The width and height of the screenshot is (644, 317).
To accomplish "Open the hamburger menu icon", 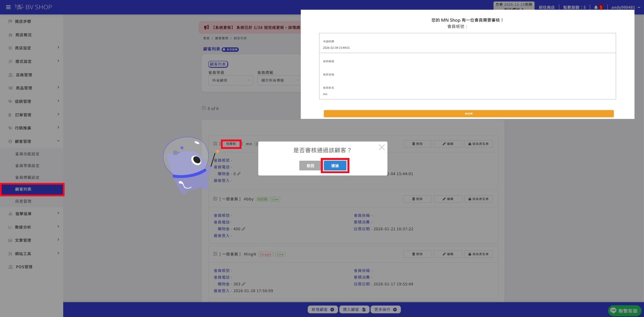I will [x=8, y=7].
